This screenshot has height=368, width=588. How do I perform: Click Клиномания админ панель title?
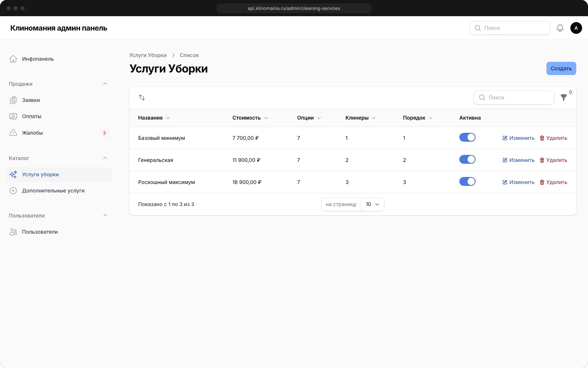click(59, 28)
